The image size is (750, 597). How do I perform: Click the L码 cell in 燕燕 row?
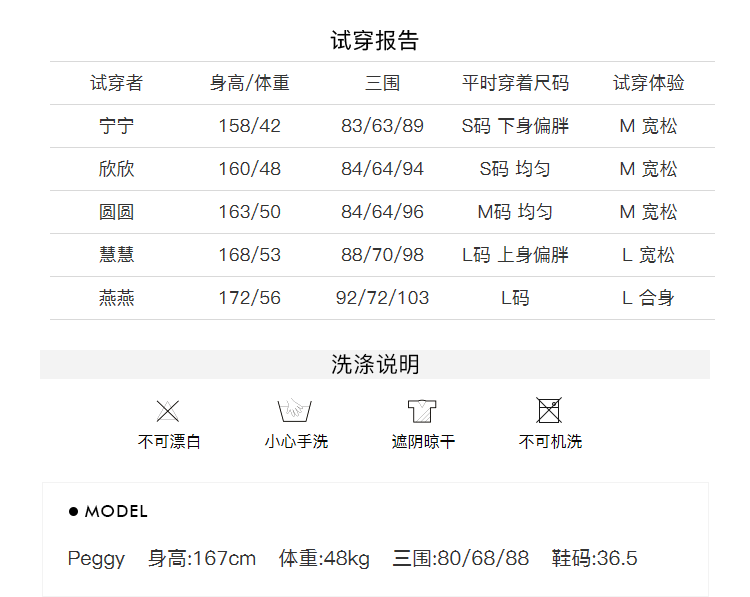[515, 298]
